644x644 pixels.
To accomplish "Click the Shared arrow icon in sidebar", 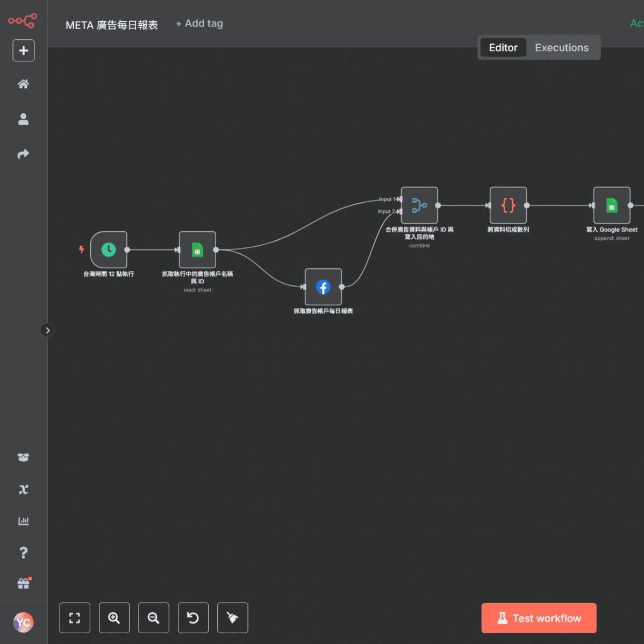I will 23,154.
